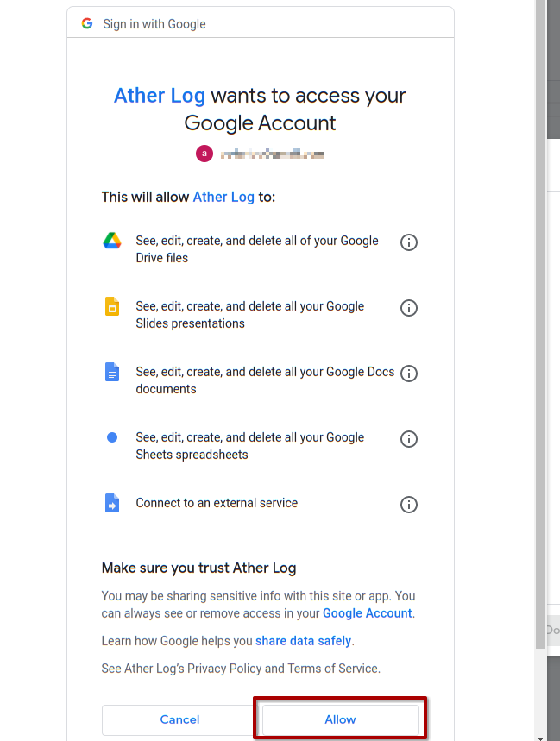
Task: Click the external service connection icon
Action: [112, 503]
